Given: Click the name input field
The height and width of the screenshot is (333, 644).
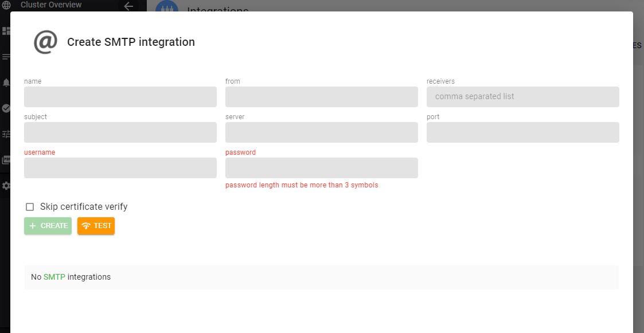Looking at the screenshot, I should [x=120, y=97].
